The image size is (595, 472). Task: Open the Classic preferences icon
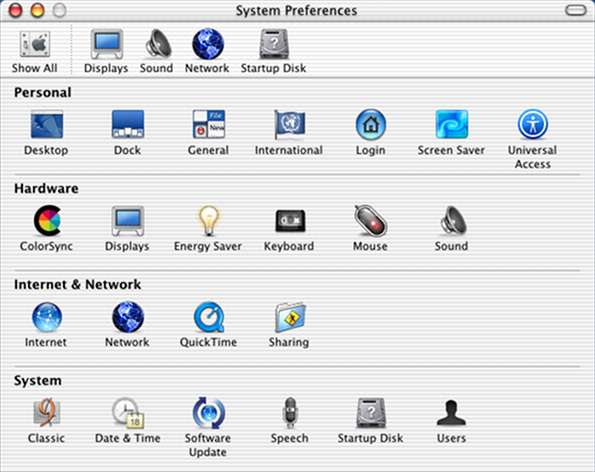(x=47, y=413)
